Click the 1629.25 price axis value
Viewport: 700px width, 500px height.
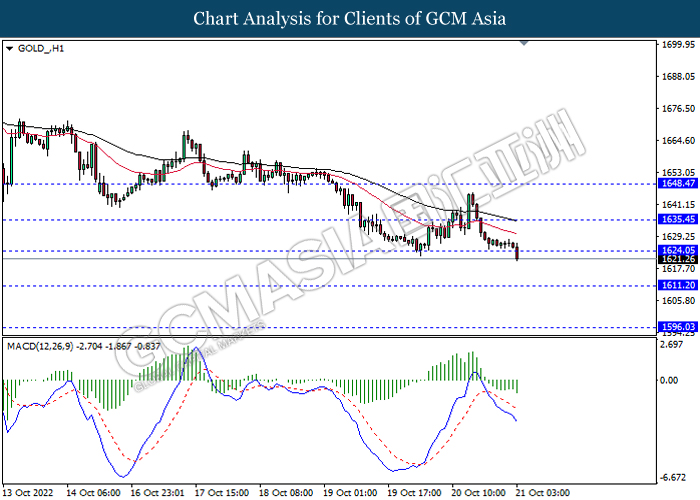pos(678,237)
